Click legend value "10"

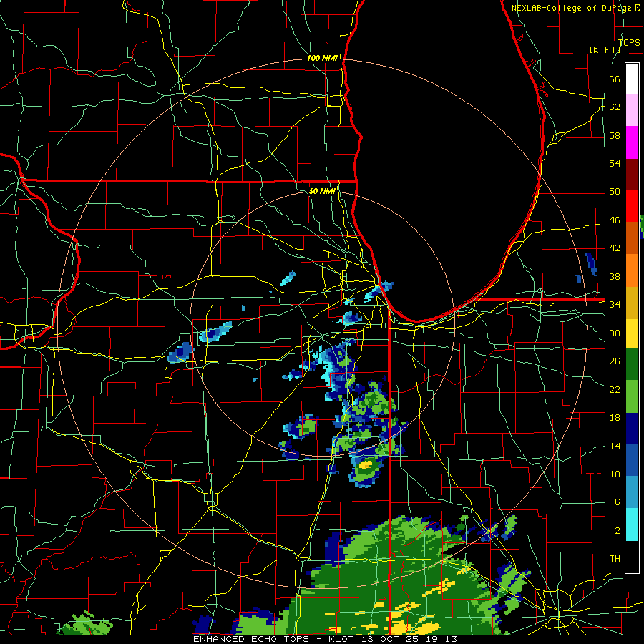[x=615, y=474]
